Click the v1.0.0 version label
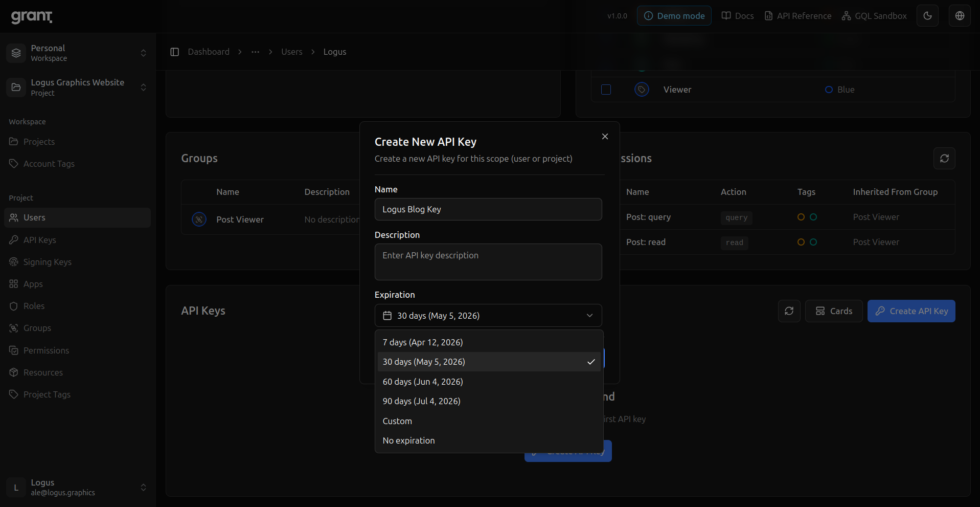Viewport: 980px width, 507px height. tap(617, 16)
